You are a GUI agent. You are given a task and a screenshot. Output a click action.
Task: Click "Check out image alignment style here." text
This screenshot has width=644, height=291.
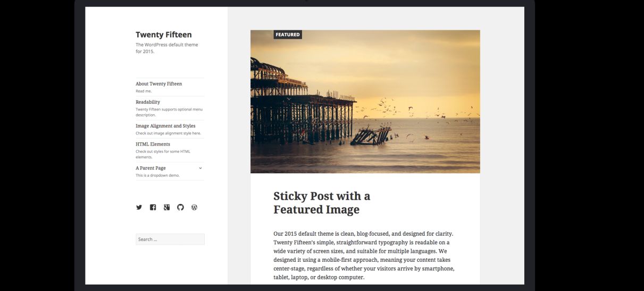pyautogui.click(x=168, y=133)
